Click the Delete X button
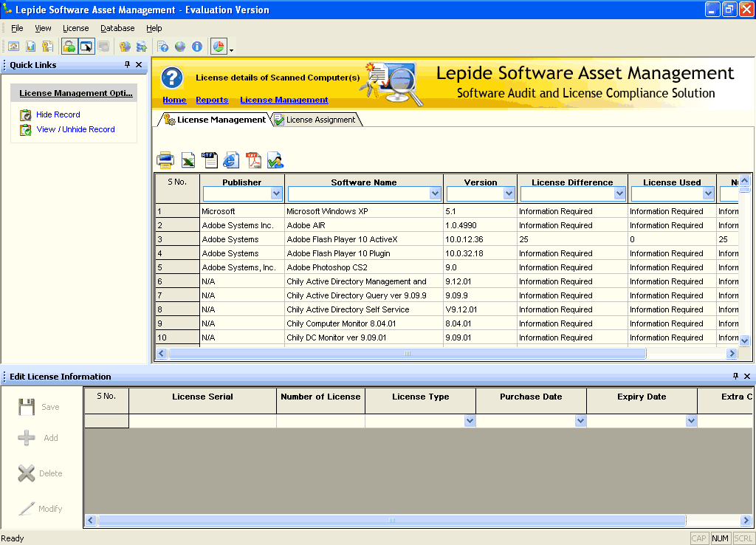Image resolution: width=756 pixels, height=545 pixels. point(40,473)
